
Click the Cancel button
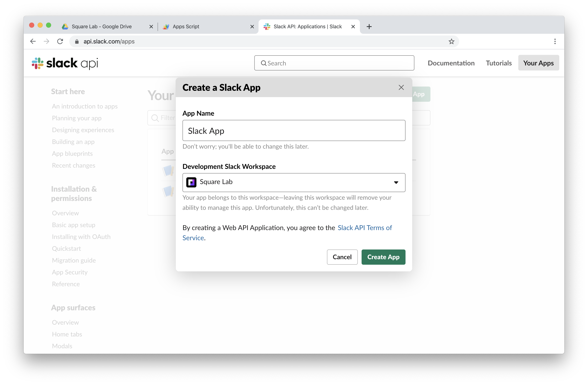[342, 256]
